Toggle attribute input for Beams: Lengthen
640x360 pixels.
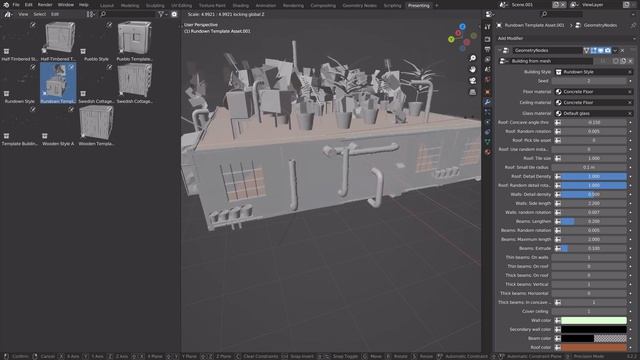(558, 221)
